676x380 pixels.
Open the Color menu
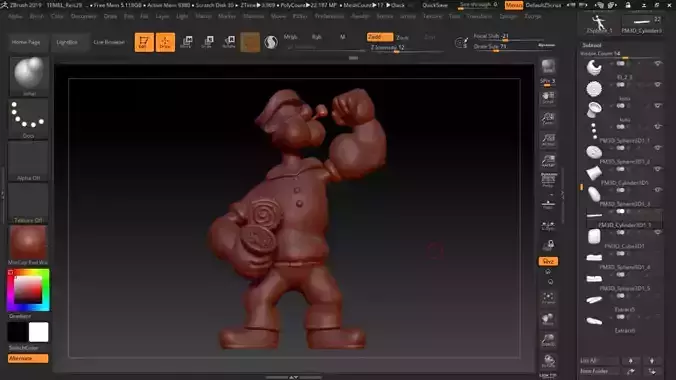(57, 16)
